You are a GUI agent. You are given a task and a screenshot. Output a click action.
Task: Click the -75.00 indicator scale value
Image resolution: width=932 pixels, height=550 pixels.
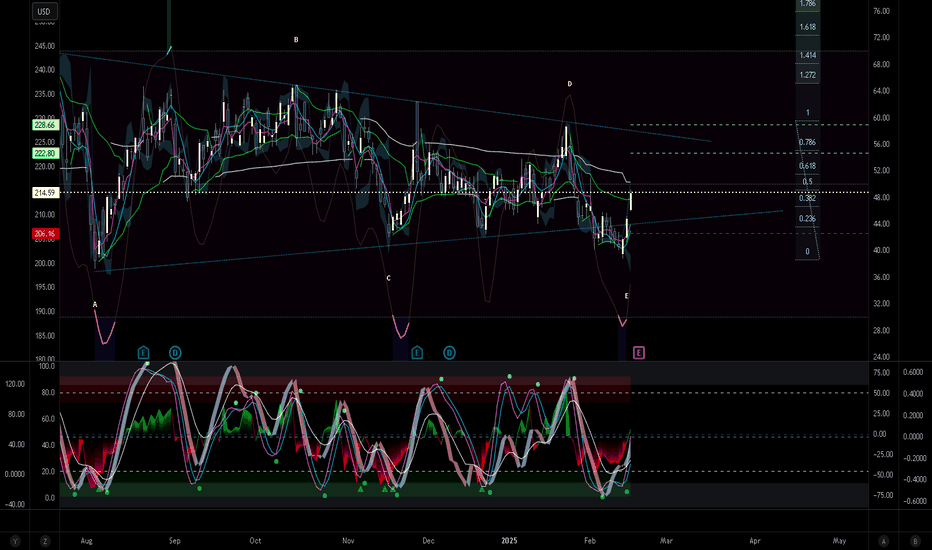[x=882, y=495]
